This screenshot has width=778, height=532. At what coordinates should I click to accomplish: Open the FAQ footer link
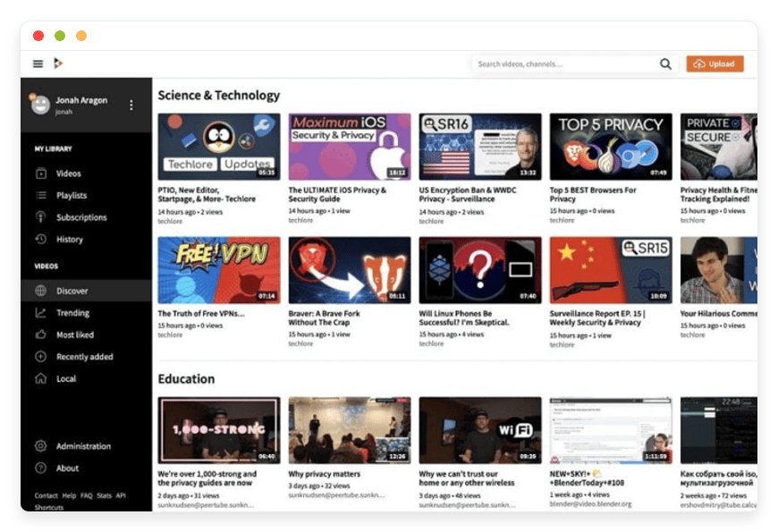coord(87,495)
